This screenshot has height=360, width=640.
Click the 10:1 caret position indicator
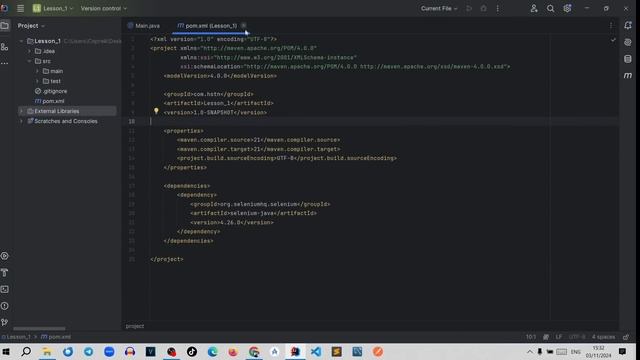coord(531,337)
